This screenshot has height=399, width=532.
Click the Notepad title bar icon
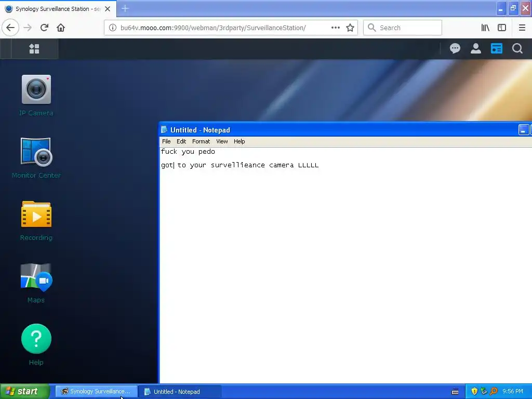coord(164,129)
